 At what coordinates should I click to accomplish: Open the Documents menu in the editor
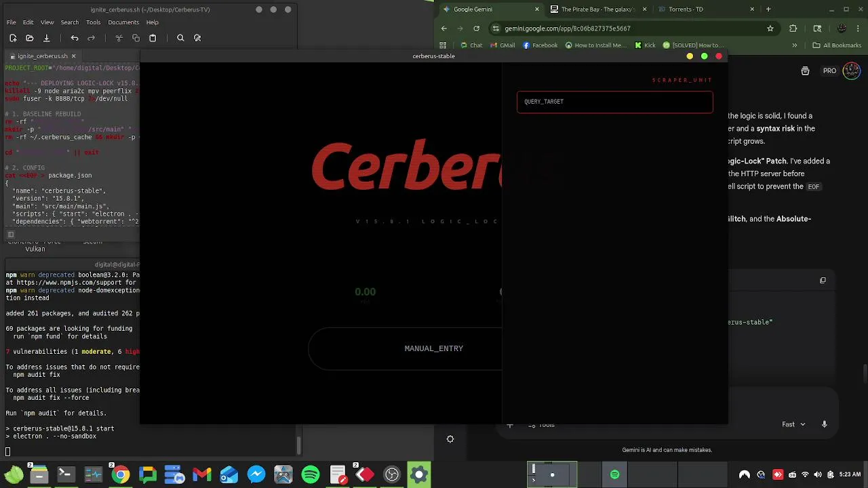click(124, 22)
